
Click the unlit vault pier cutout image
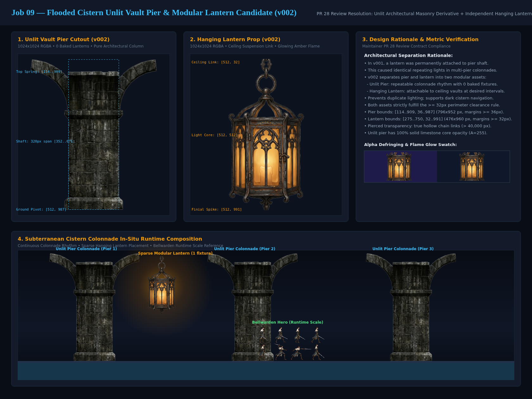point(94,135)
